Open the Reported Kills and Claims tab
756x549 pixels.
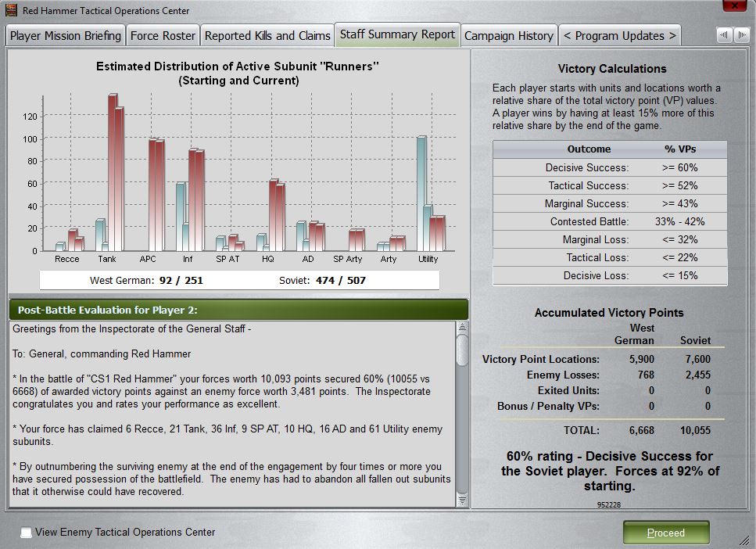point(267,36)
